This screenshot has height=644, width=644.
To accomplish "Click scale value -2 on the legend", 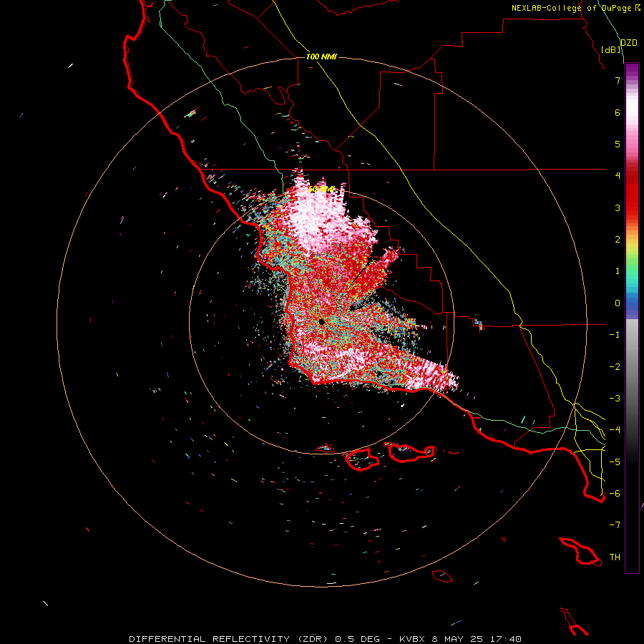I will coord(615,367).
